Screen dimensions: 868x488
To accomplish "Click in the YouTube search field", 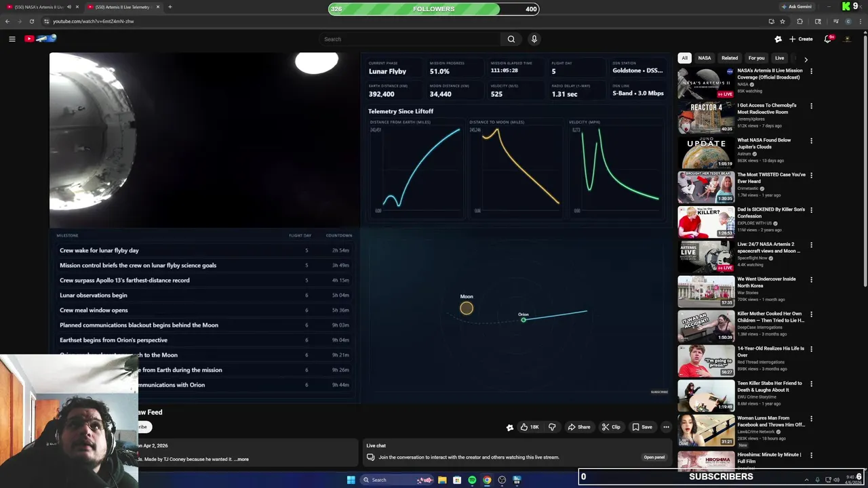I will pos(410,39).
